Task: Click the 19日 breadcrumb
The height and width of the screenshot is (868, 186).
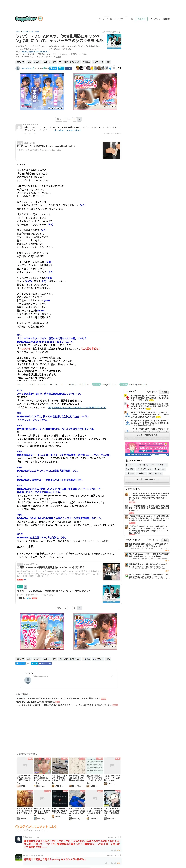Action: pos(37,32)
